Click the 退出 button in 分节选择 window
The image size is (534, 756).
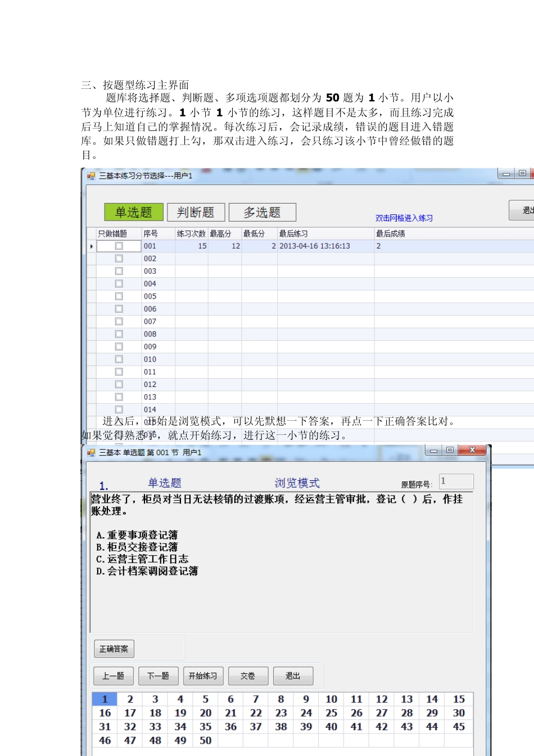click(522, 210)
